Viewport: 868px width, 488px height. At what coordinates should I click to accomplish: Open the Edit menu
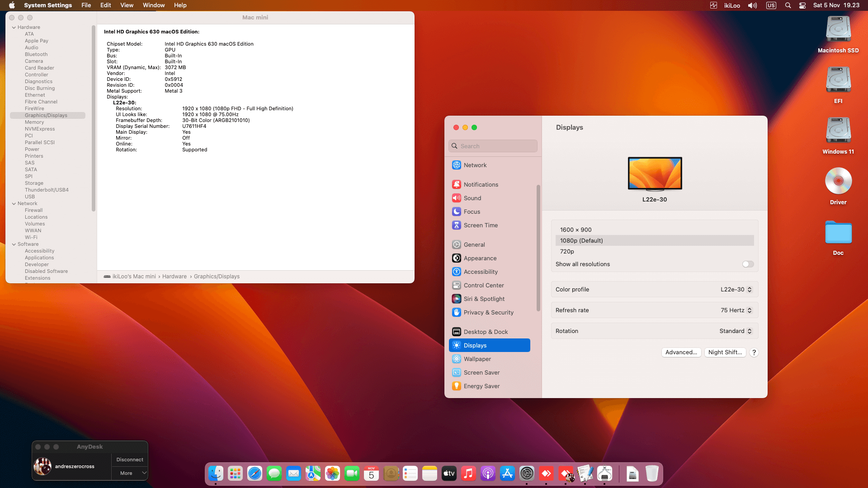tap(105, 5)
